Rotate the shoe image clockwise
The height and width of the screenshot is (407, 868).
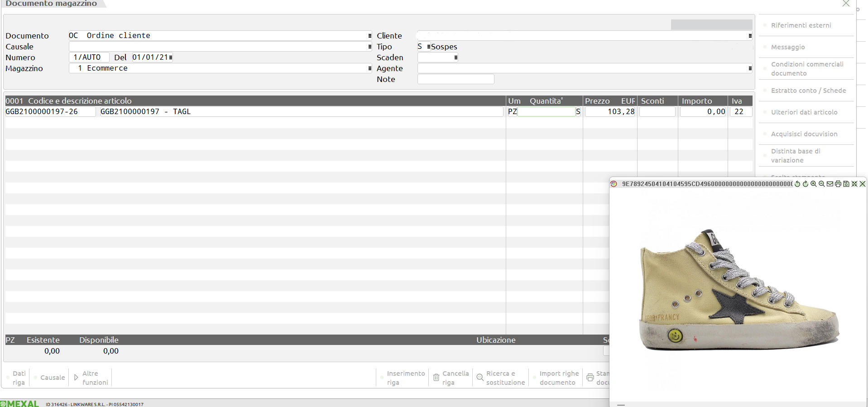(806, 184)
